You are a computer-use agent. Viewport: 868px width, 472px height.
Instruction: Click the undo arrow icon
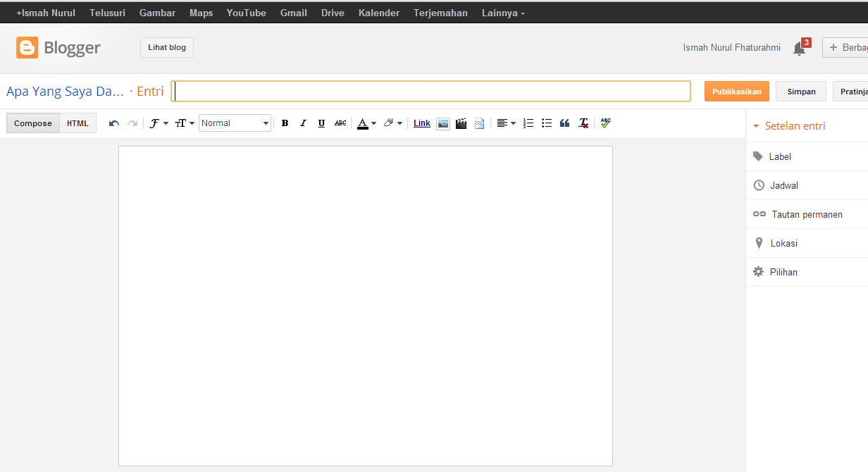(114, 123)
